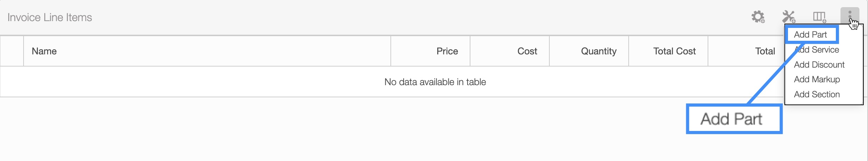The height and width of the screenshot is (161, 868).
Task: Click the Price column header
Action: (447, 51)
